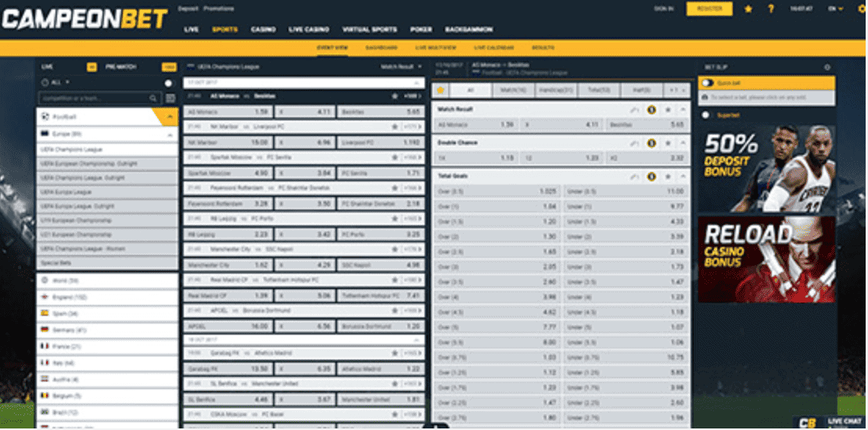
Task: Click the favorites star in the header
Action: coord(748,9)
